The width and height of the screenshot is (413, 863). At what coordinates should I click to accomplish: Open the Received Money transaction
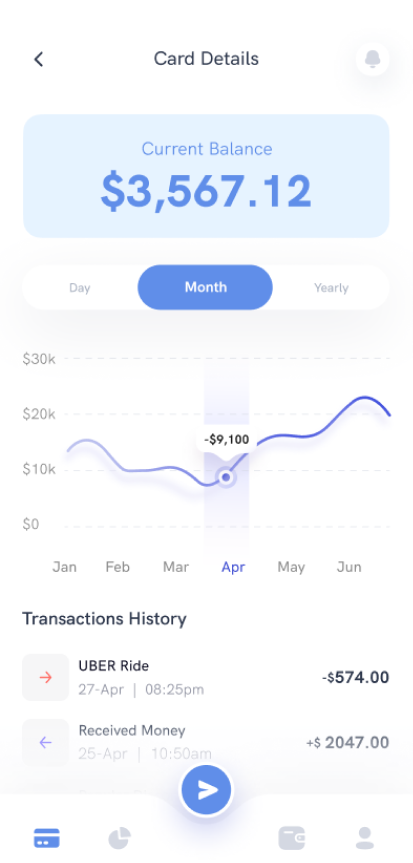coord(205,742)
